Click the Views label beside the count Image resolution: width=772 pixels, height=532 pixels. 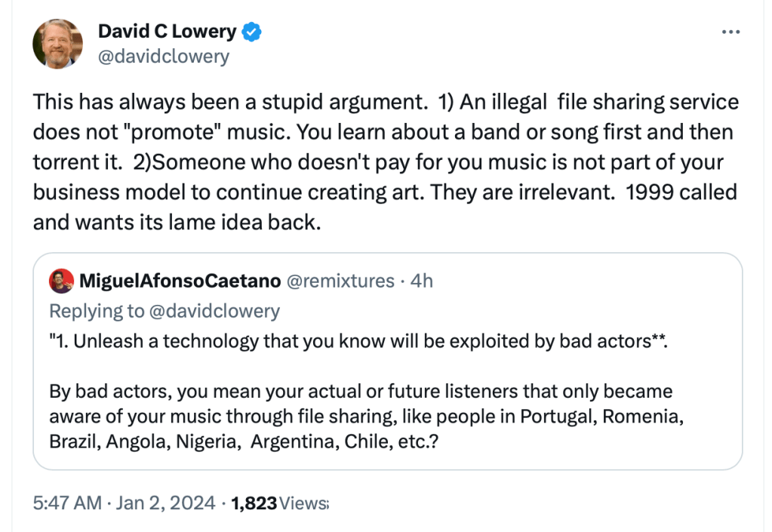coord(303,503)
